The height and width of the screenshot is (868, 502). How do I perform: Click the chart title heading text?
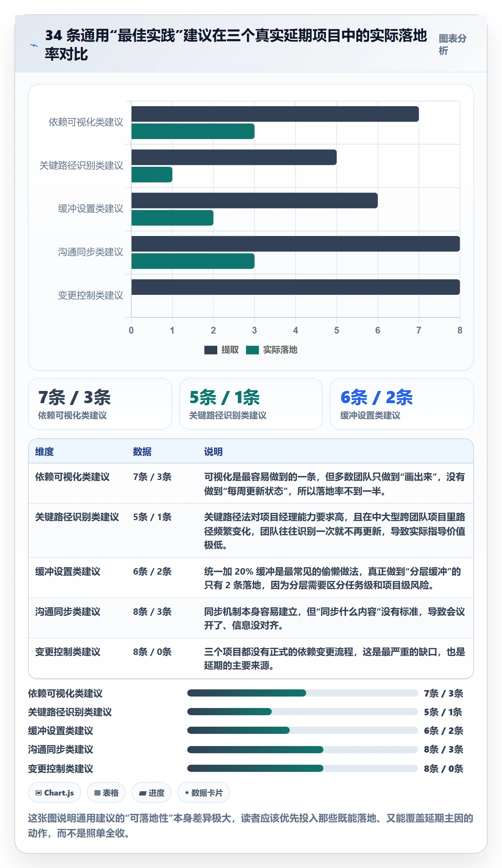(x=236, y=45)
